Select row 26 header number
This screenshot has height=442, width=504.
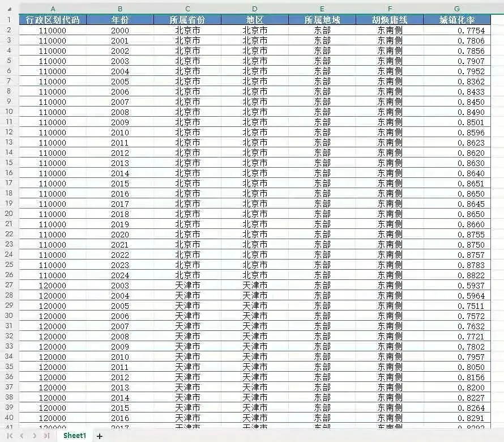pos(9,275)
